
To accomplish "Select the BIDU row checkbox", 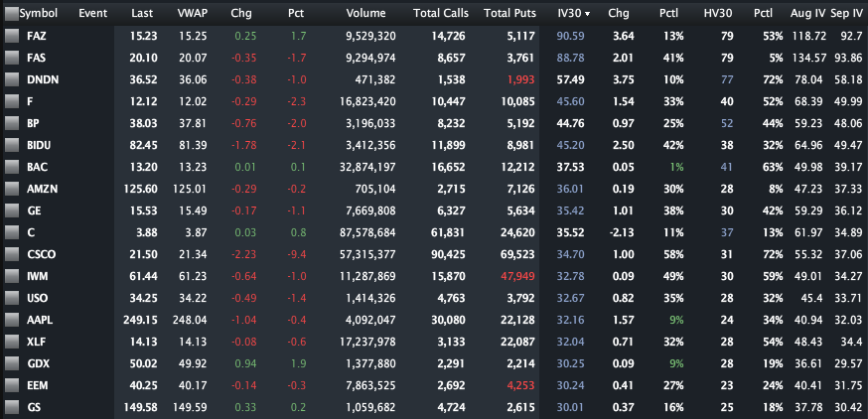I will 11,145.
